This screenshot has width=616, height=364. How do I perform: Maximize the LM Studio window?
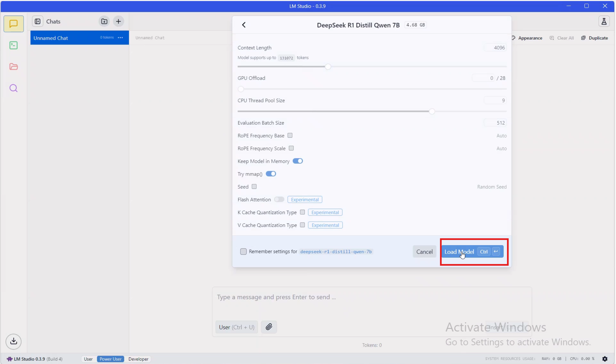tap(586, 6)
